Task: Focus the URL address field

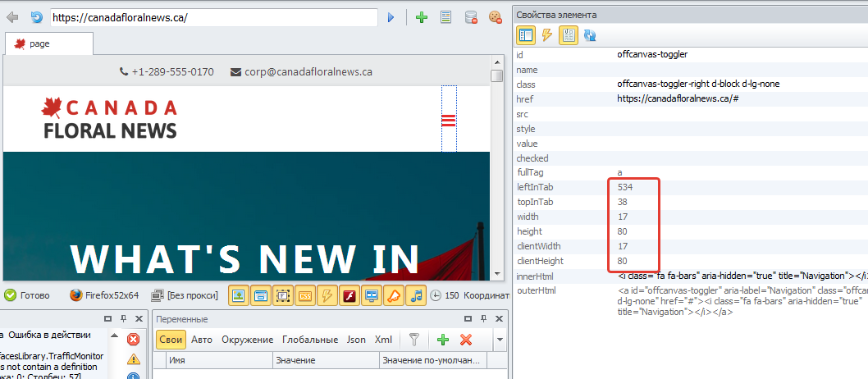Action: coord(214,17)
